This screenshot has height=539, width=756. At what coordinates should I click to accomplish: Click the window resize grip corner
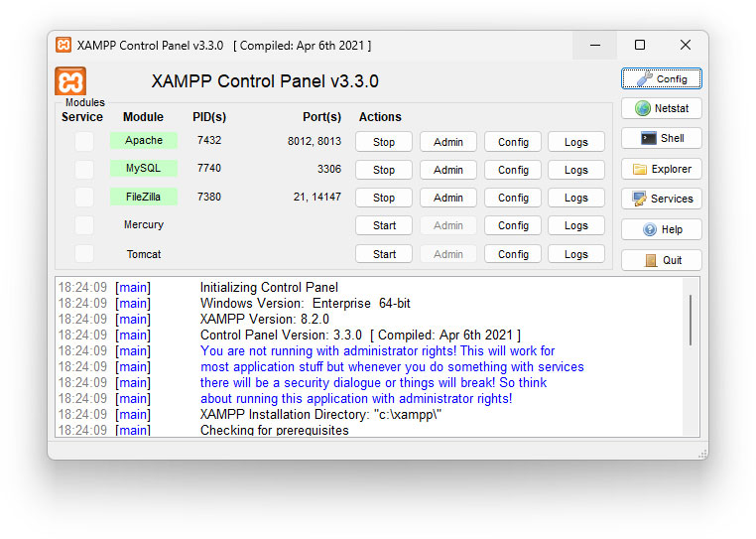702,454
